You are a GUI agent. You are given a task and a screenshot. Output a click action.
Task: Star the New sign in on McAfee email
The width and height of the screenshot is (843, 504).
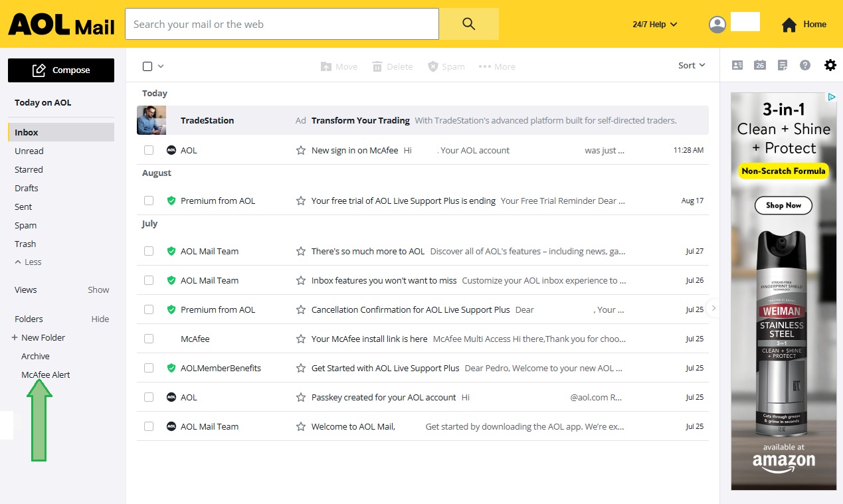point(301,151)
